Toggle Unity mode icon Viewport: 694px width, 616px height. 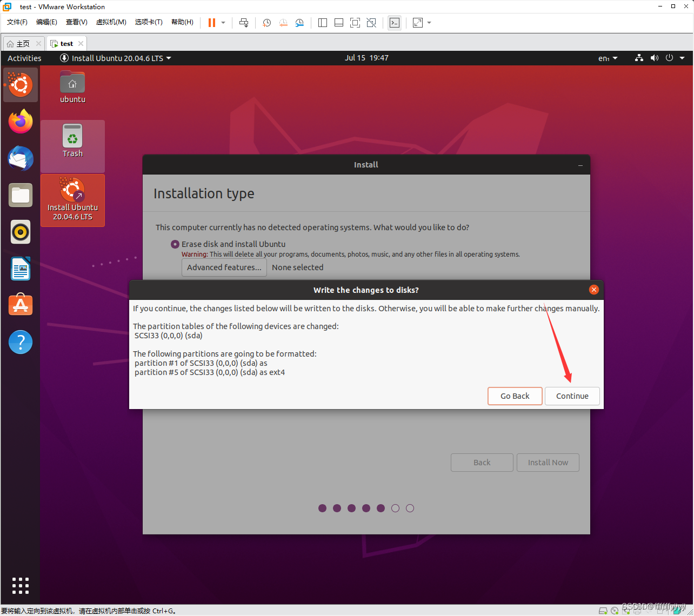[x=371, y=23]
